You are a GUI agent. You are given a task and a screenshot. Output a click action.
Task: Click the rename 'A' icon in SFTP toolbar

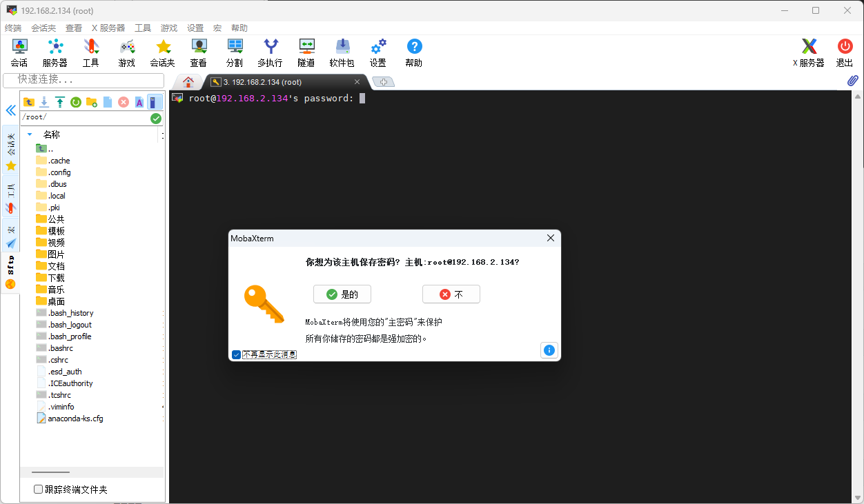139,102
